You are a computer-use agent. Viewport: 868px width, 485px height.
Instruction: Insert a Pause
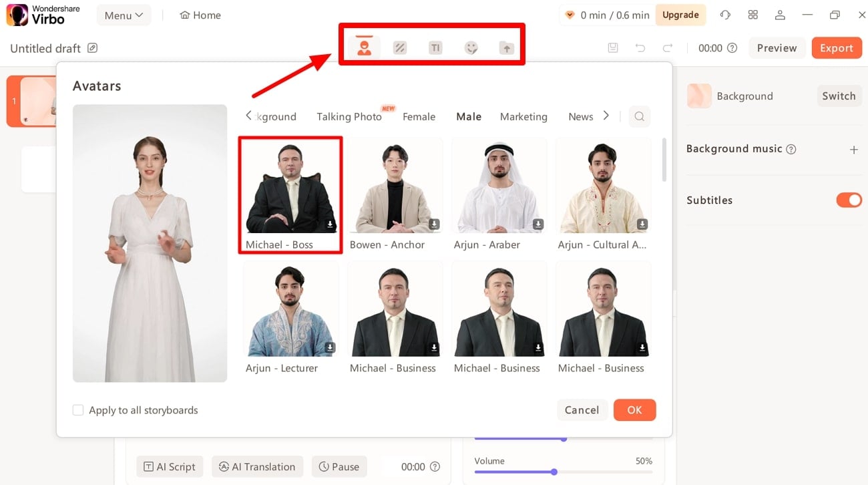coord(339,467)
